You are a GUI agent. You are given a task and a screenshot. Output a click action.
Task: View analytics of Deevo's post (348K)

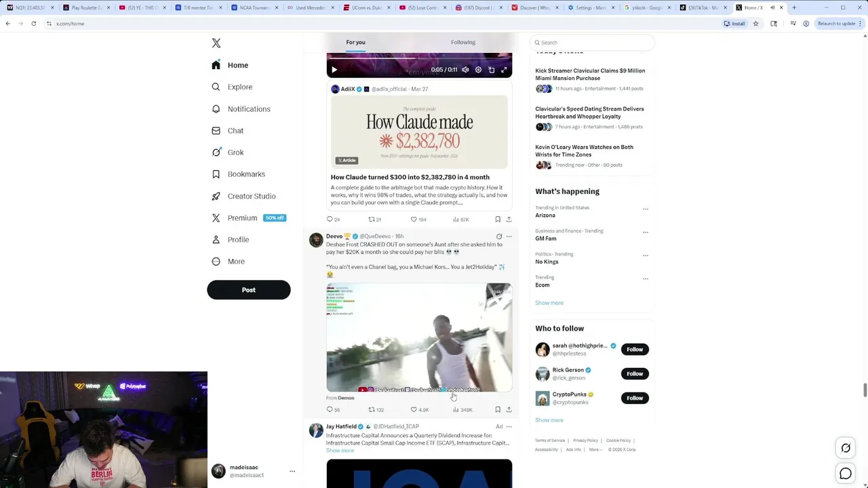462,409
